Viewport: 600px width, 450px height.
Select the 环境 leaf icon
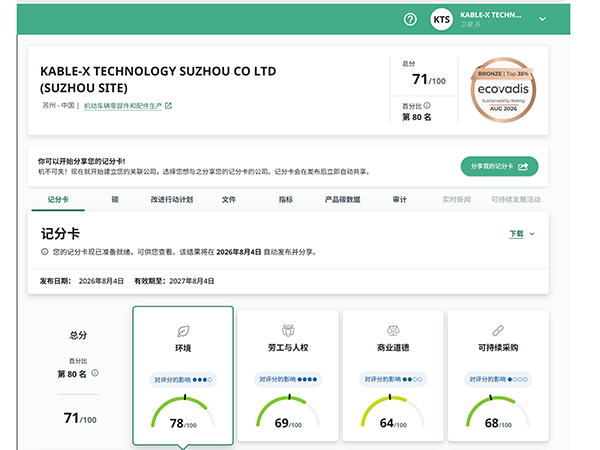pyautogui.click(x=183, y=331)
